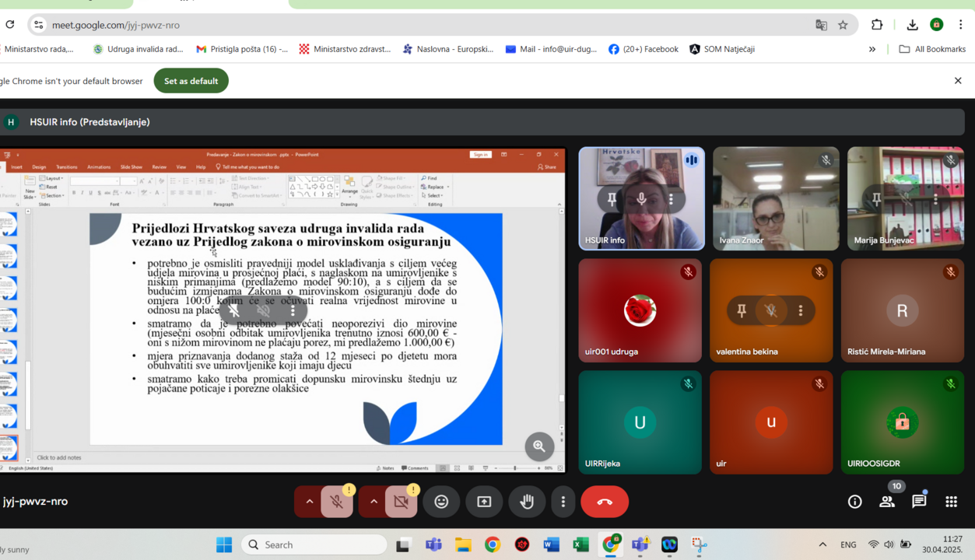
Task: Click PowerPoint zoom slider in status bar
Action: click(515, 468)
